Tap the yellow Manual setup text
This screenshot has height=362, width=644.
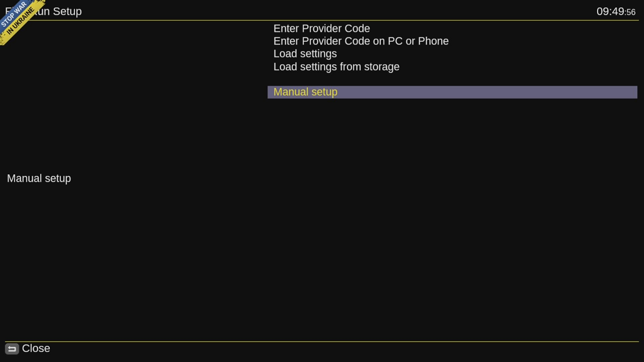point(306,92)
